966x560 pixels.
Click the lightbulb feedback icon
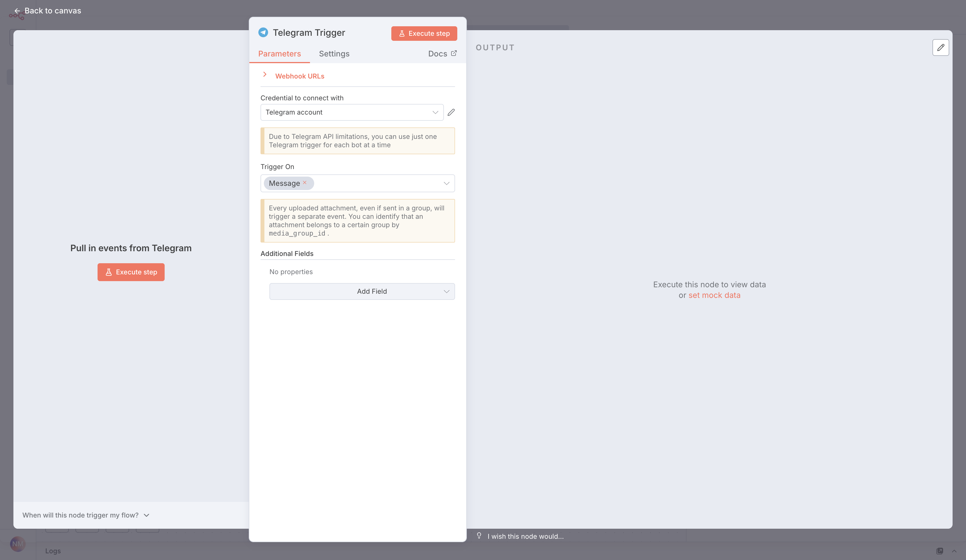[x=479, y=535]
